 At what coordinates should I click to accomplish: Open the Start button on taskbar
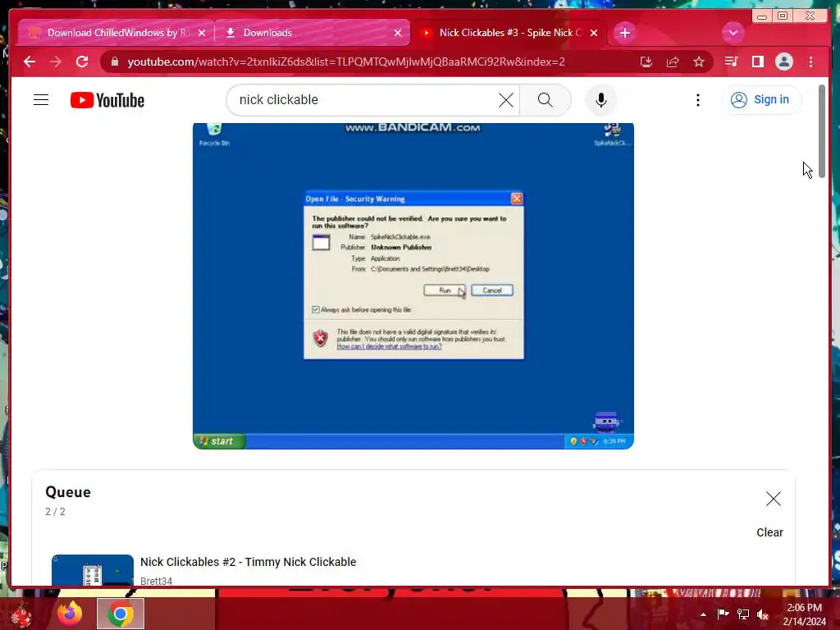tap(21, 614)
